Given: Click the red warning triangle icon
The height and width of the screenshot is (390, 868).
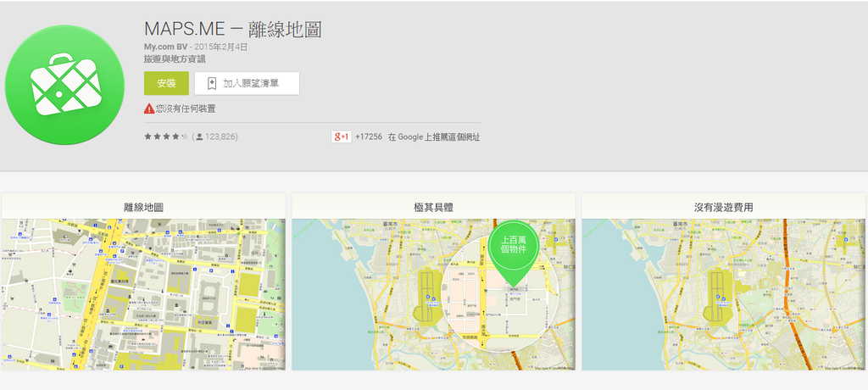Looking at the screenshot, I should click(149, 109).
